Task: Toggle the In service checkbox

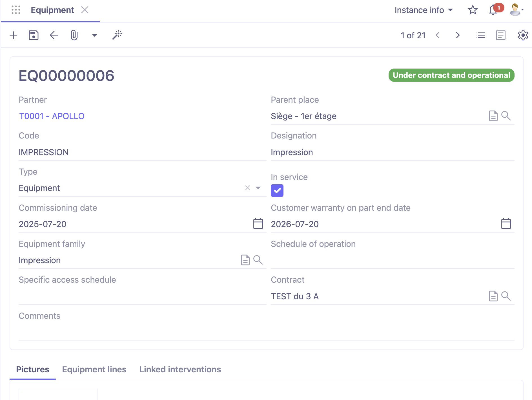Action: (277, 190)
